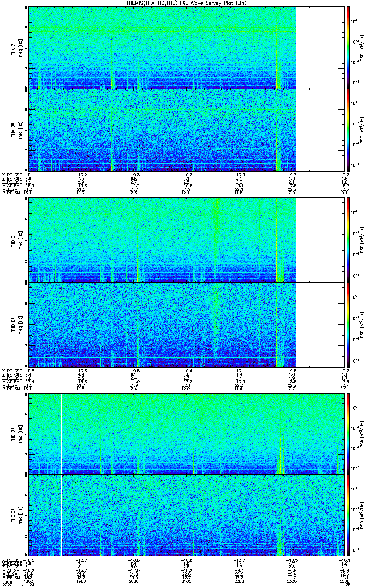Click the 2200 time tick label at bottom
The image size is (368, 588).
pyautogui.click(x=239, y=581)
